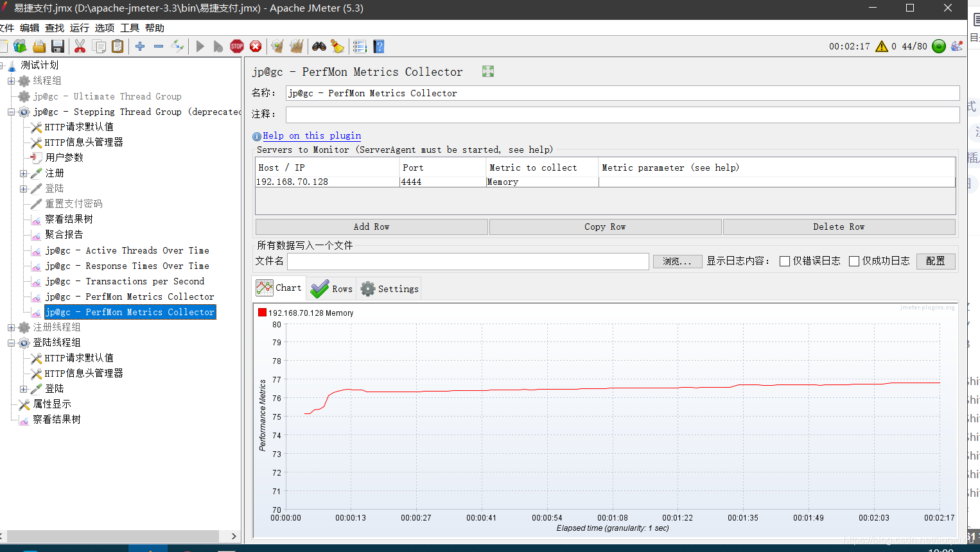
Task: Open the 查找 menu
Action: click(x=55, y=28)
